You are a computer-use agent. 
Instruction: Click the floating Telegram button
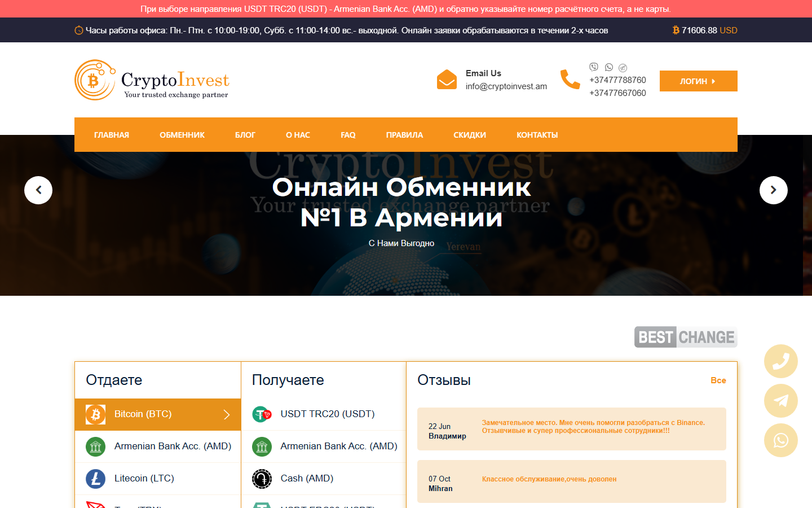coord(781,401)
